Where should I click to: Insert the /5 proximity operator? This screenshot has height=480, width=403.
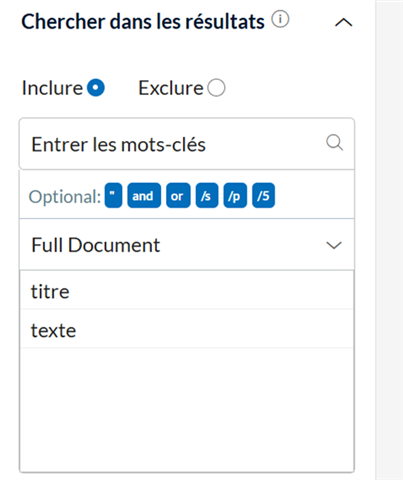[264, 195]
